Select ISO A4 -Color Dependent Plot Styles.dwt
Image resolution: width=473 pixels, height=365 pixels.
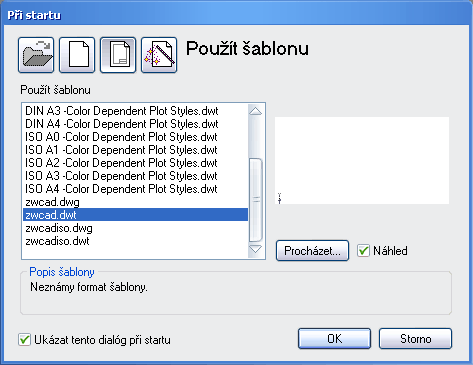coord(121,189)
